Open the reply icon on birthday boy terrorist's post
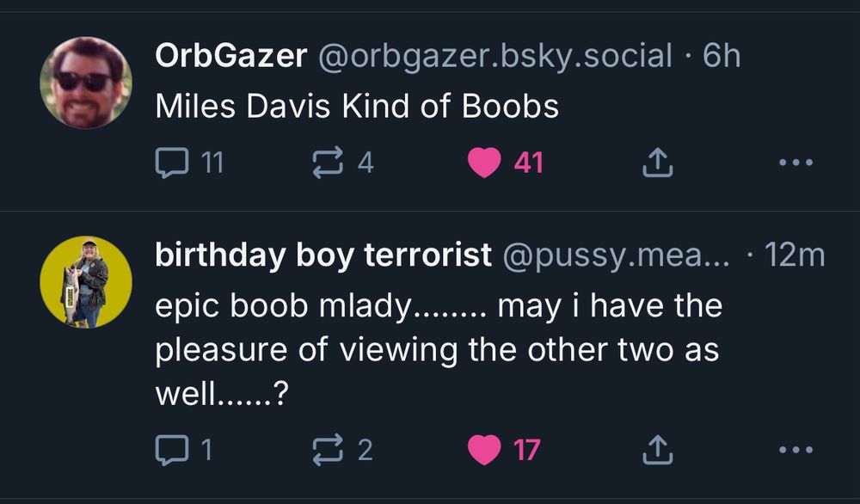This screenshot has height=504, width=860. (x=173, y=448)
